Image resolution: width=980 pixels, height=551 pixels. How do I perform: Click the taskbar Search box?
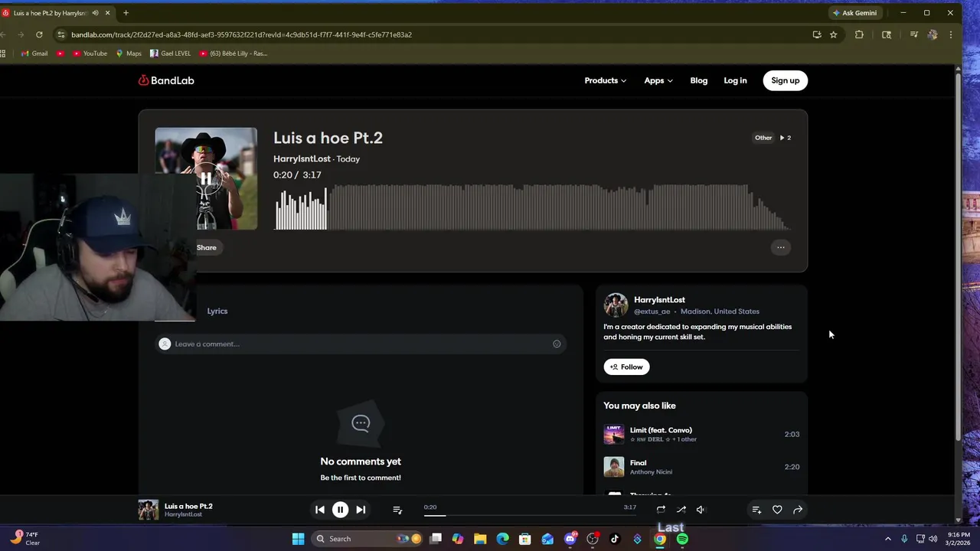click(x=367, y=539)
